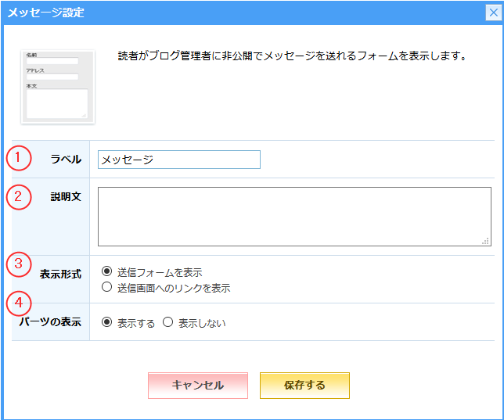504x420 pixels.
Task: Click the 保存する button
Action: pos(304,386)
